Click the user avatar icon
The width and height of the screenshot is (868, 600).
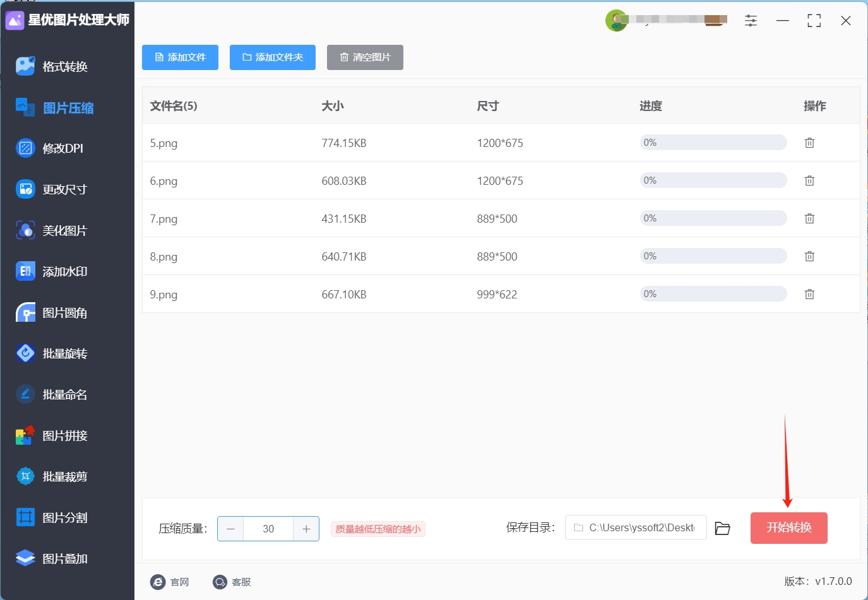(616, 20)
